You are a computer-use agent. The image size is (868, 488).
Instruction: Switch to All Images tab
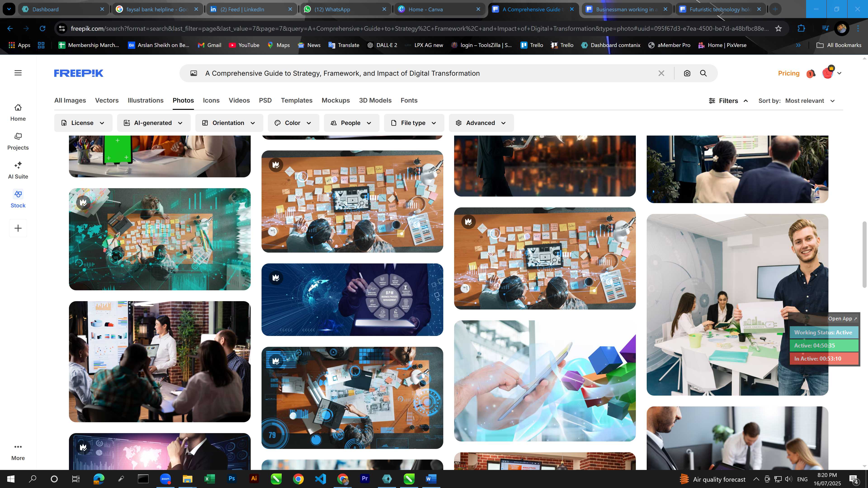pyautogui.click(x=70, y=100)
